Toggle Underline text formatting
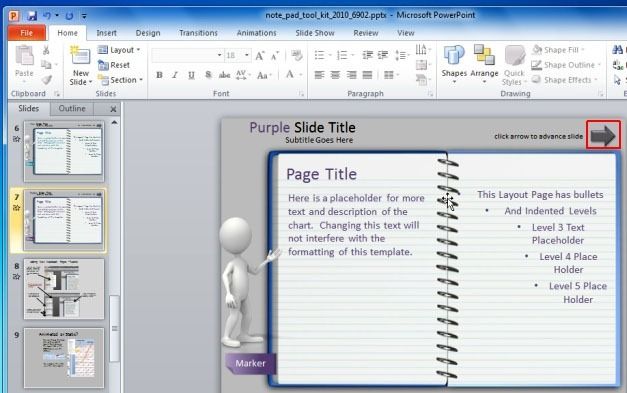 pos(191,75)
